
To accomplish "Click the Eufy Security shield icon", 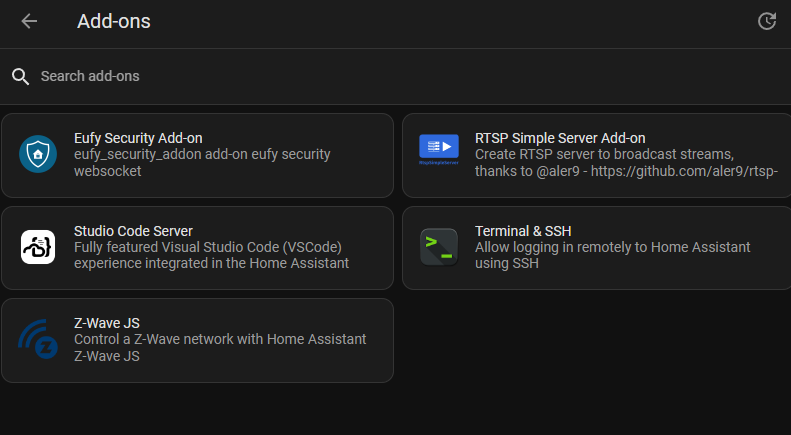I will pos(38,154).
